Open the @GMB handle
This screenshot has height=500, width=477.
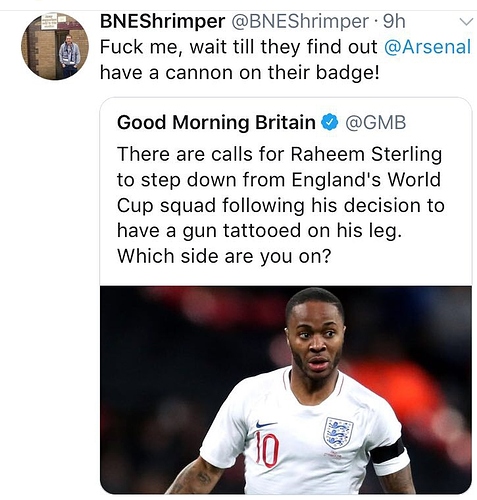[376, 122]
